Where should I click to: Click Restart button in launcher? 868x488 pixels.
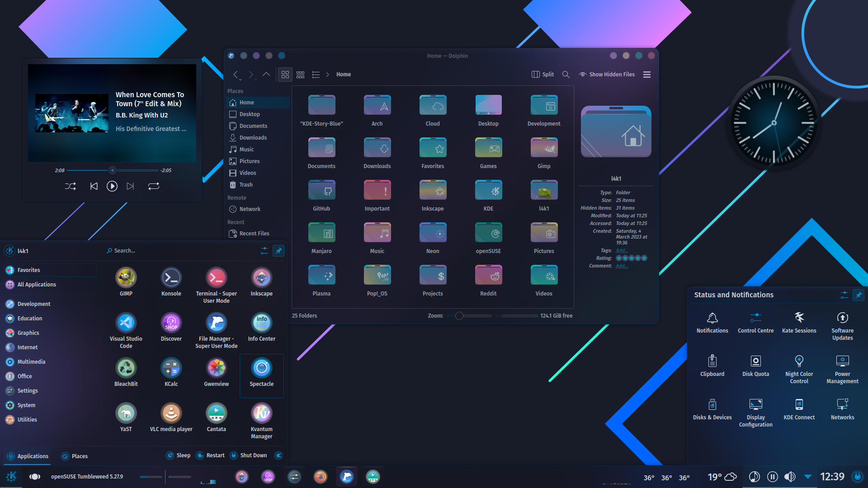point(210,455)
